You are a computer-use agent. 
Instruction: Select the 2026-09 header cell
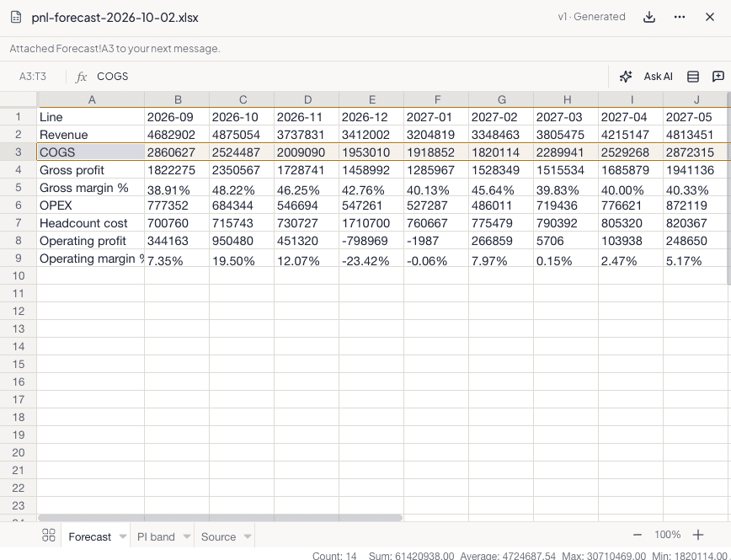pos(177,117)
